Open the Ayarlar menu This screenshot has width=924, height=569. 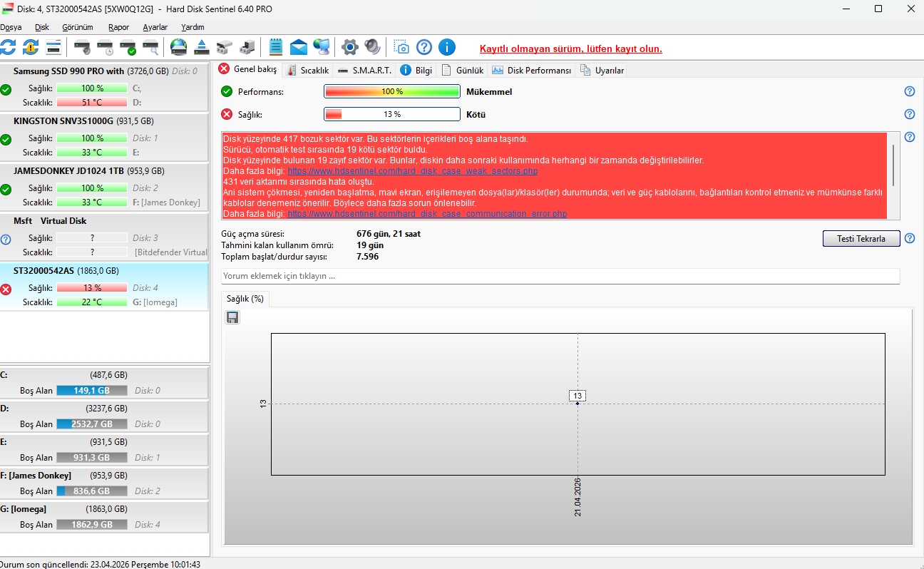[155, 27]
